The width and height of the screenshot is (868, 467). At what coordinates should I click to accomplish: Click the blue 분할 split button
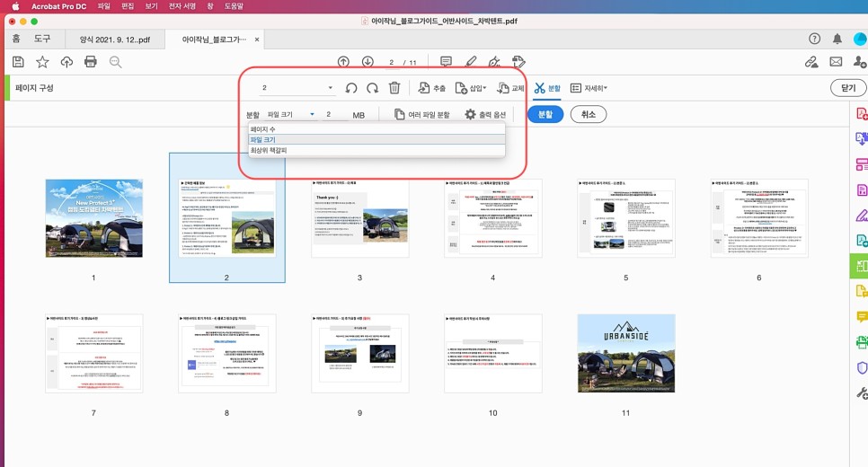pyautogui.click(x=545, y=115)
